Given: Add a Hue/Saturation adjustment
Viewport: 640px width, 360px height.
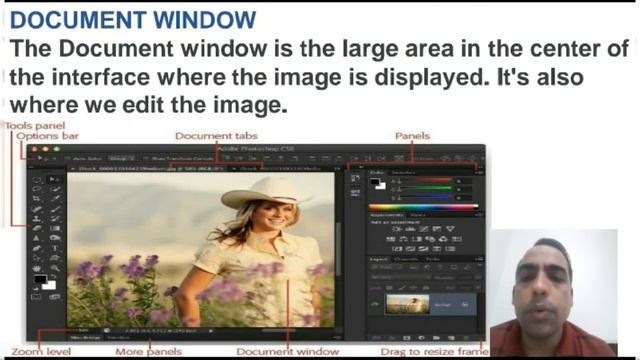Looking at the screenshot, I should [x=390, y=239].
